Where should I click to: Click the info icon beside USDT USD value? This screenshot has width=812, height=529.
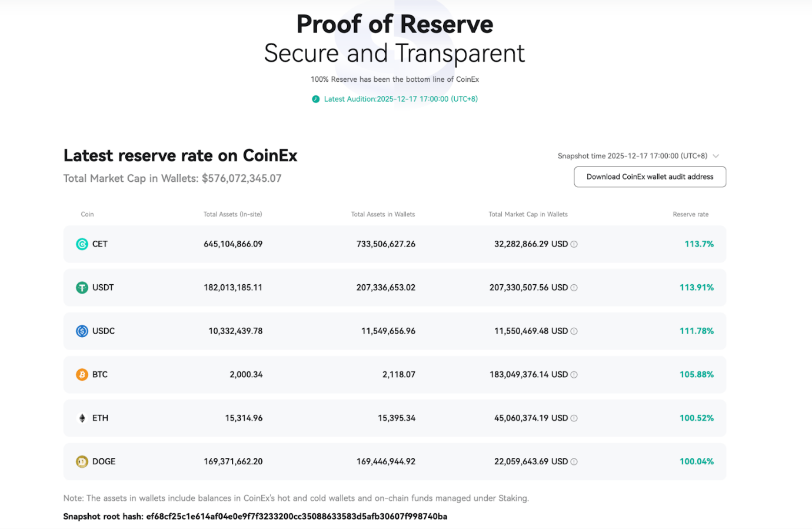tap(574, 287)
